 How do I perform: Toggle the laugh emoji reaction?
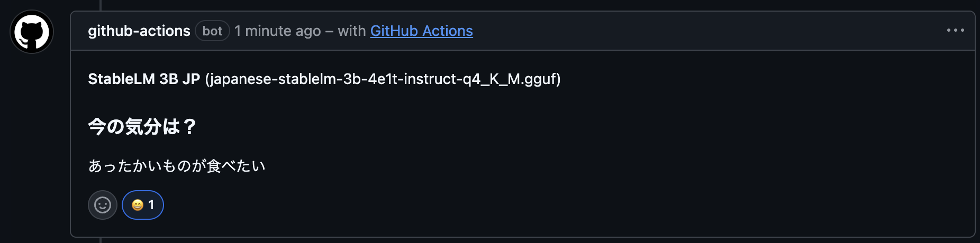pos(143,205)
